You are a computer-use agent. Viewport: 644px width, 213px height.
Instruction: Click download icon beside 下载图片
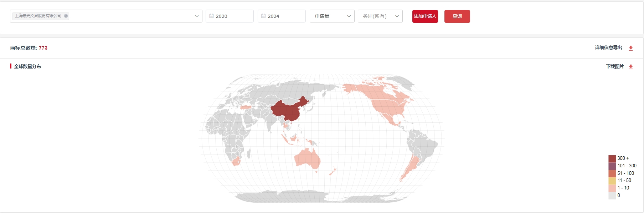pos(631,67)
